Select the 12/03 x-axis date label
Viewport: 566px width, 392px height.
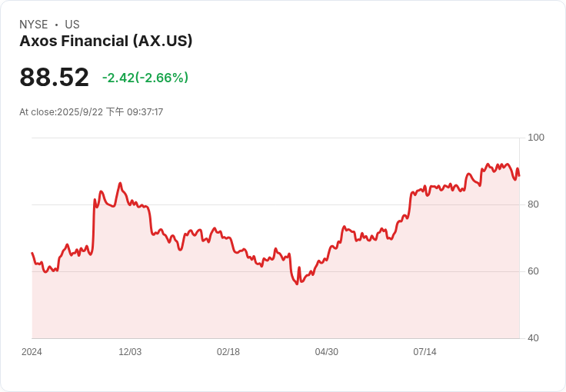(130, 352)
